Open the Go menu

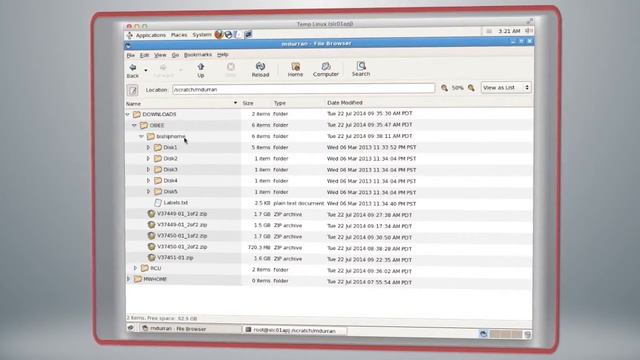(175, 55)
